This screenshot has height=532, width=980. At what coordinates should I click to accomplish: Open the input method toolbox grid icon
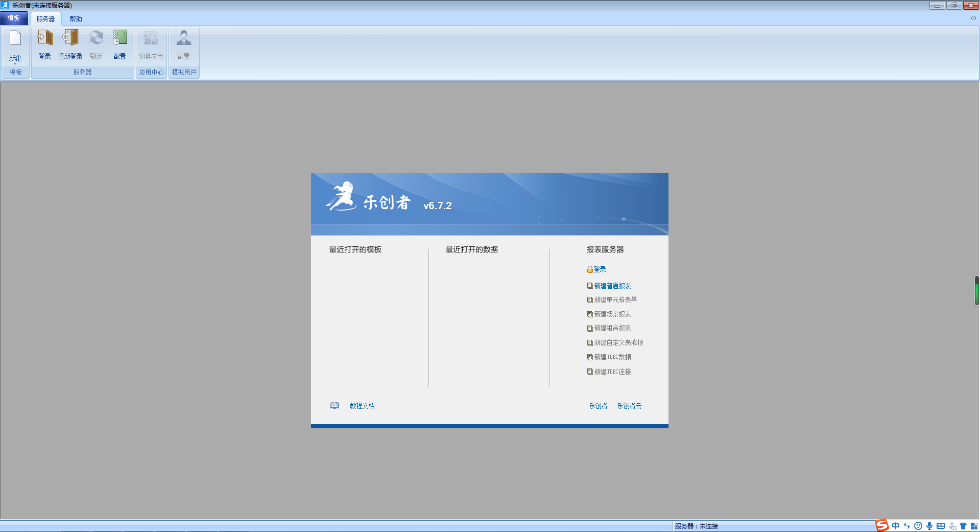[974, 526]
